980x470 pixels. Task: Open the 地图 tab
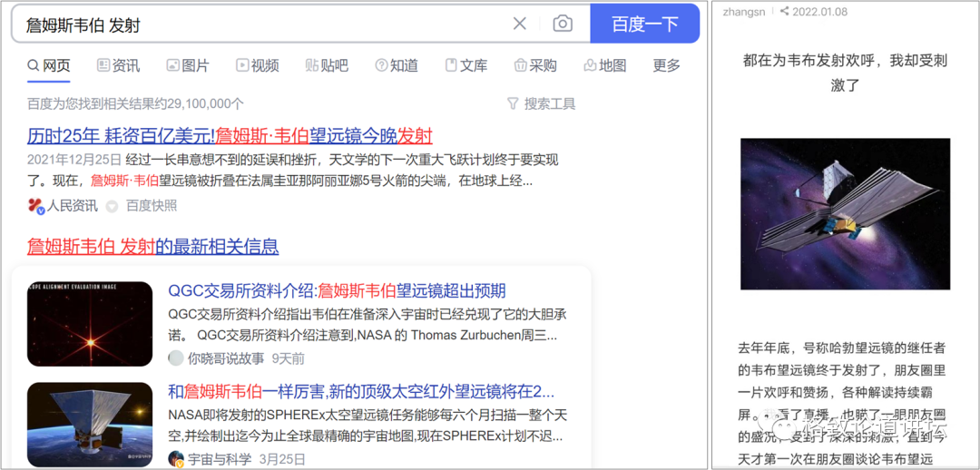pos(605,65)
